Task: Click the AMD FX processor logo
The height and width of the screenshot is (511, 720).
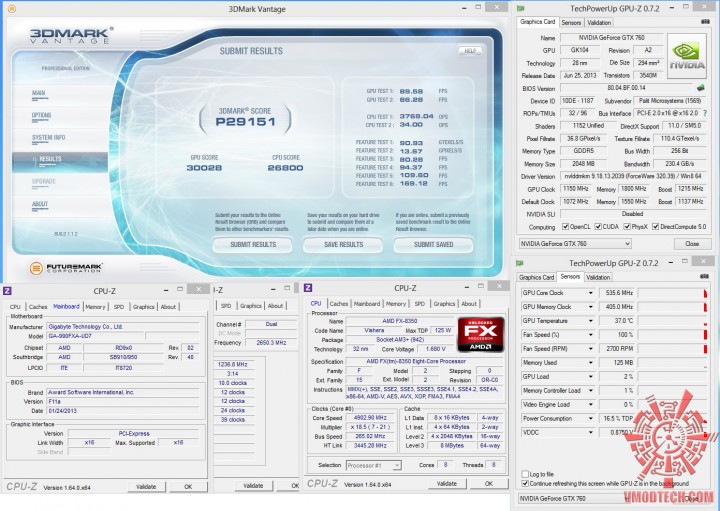Action: click(x=480, y=334)
